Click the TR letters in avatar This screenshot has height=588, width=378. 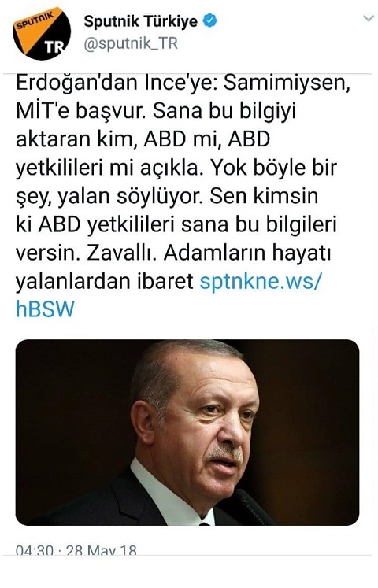54,47
